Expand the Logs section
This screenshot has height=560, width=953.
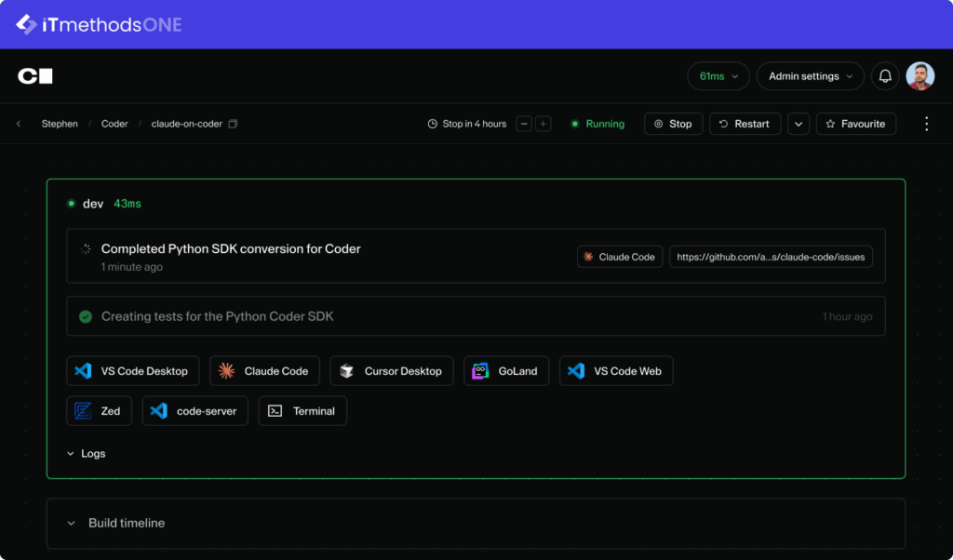(x=87, y=454)
